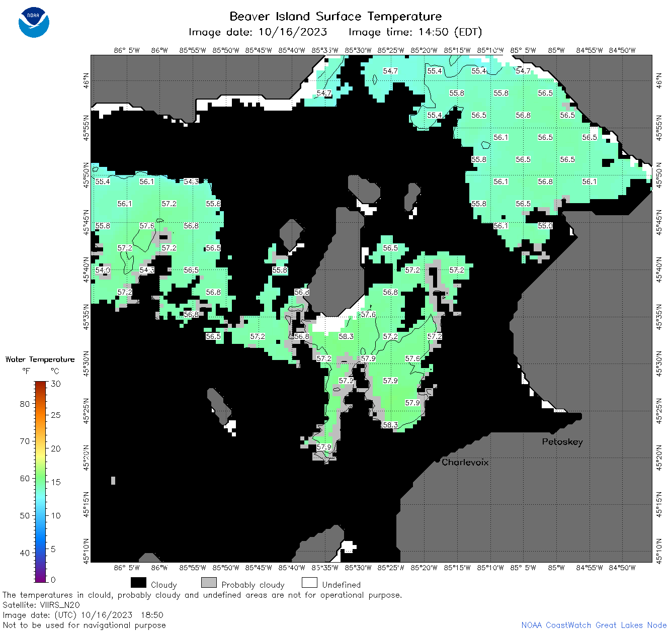Click the Image time 14:50 (EDT) text
This screenshot has width=672, height=633.
pyautogui.click(x=415, y=32)
